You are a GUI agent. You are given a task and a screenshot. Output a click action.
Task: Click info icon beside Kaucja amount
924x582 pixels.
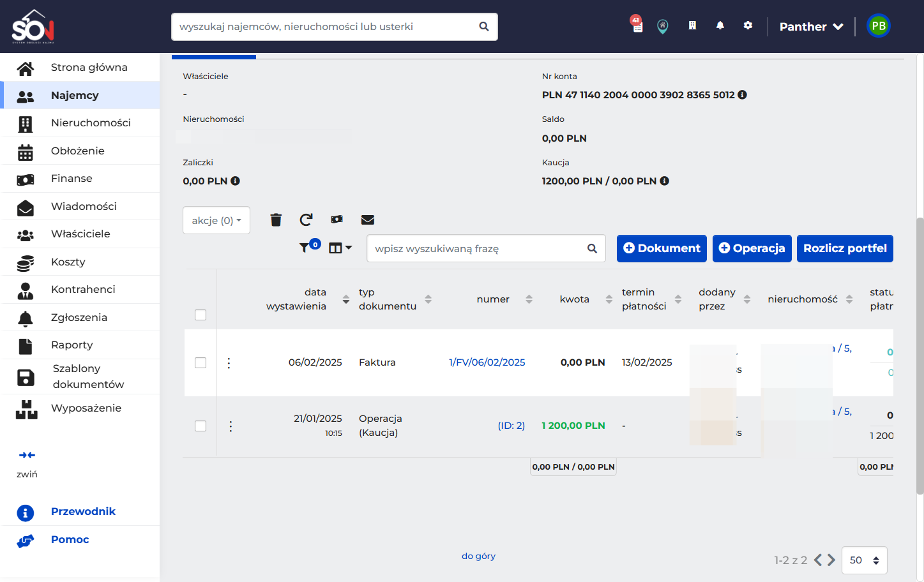[664, 181]
